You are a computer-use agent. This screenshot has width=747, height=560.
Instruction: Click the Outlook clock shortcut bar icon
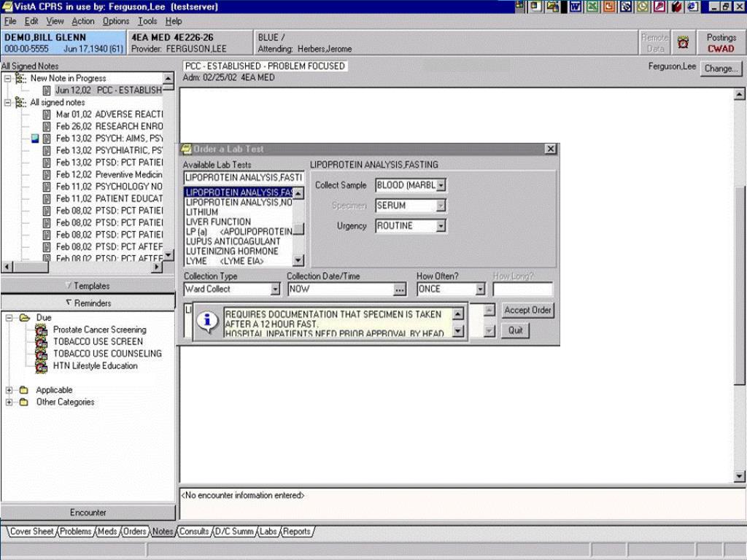(x=642, y=6)
